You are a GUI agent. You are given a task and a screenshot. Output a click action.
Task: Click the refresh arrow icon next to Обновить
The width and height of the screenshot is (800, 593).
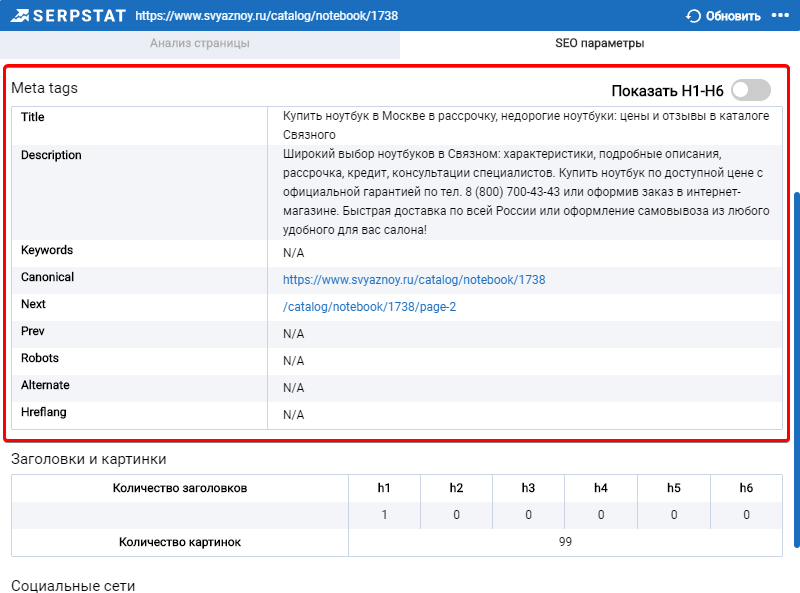pos(693,16)
